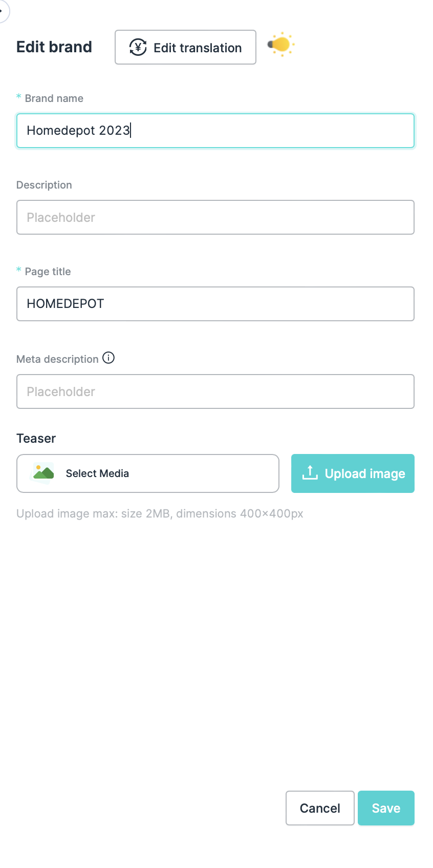
Task: Click the upload arrow icon
Action: click(x=310, y=473)
